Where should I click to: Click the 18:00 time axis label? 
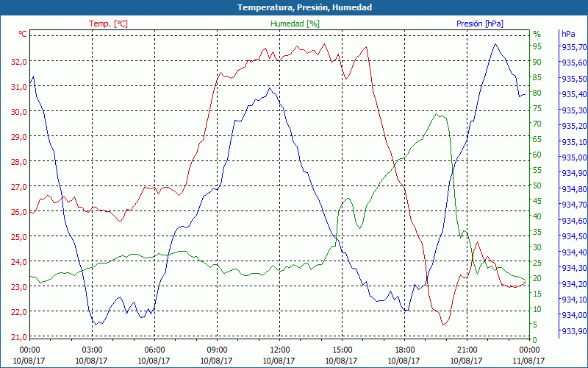[405, 350]
